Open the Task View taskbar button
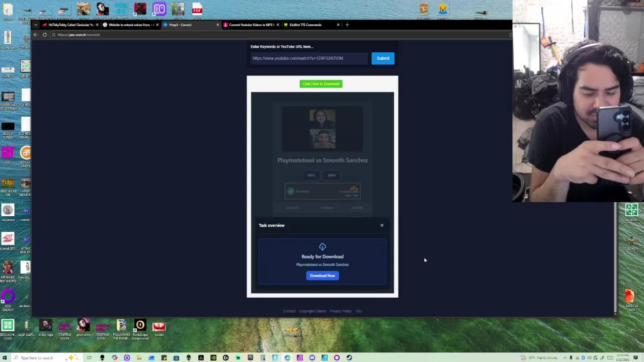 (x=89, y=358)
